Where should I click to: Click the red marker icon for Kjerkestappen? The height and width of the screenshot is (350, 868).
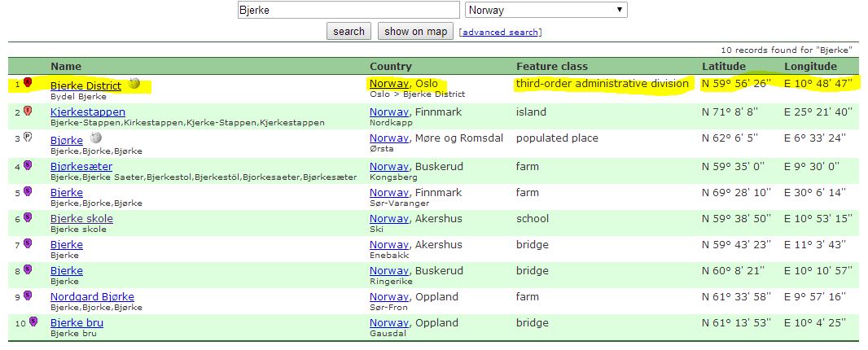tap(28, 111)
